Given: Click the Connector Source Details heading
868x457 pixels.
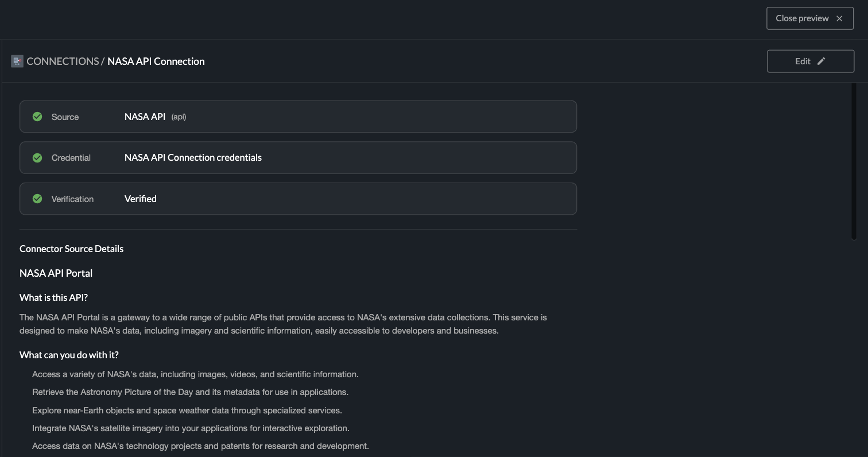Looking at the screenshot, I should pos(72,249).
